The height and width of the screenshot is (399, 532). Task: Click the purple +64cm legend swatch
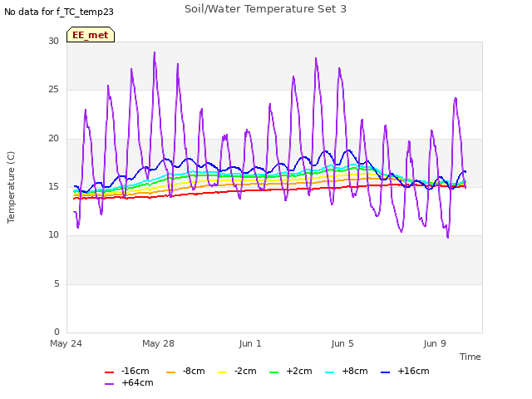coord(109,384)
